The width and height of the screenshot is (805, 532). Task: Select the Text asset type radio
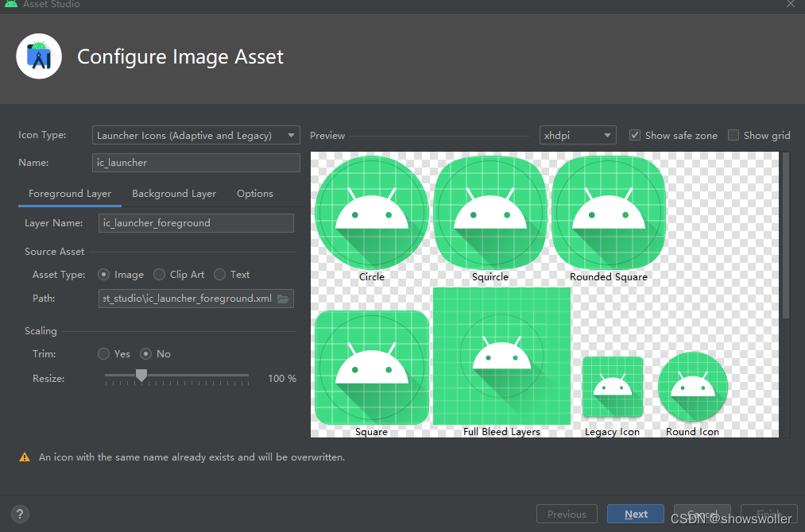click(220, 275)
